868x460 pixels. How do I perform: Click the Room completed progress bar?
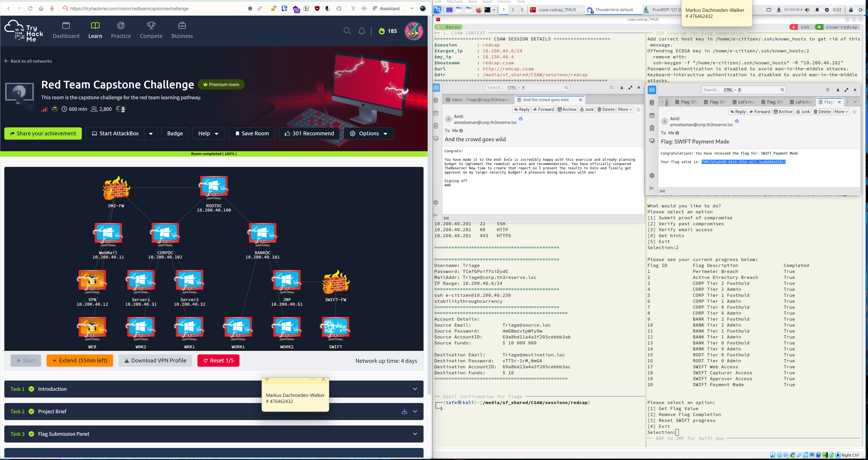214,154
